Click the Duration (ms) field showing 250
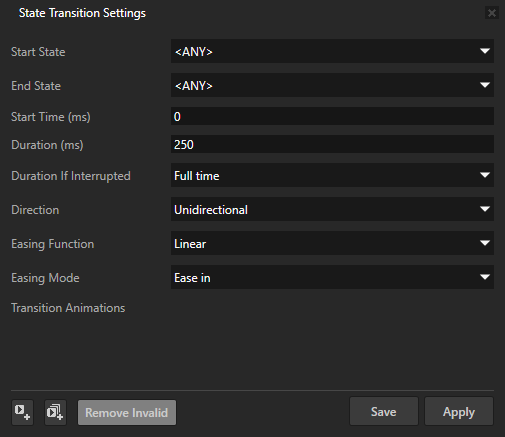This screenshot has height=437, width=505. point(332,144)
